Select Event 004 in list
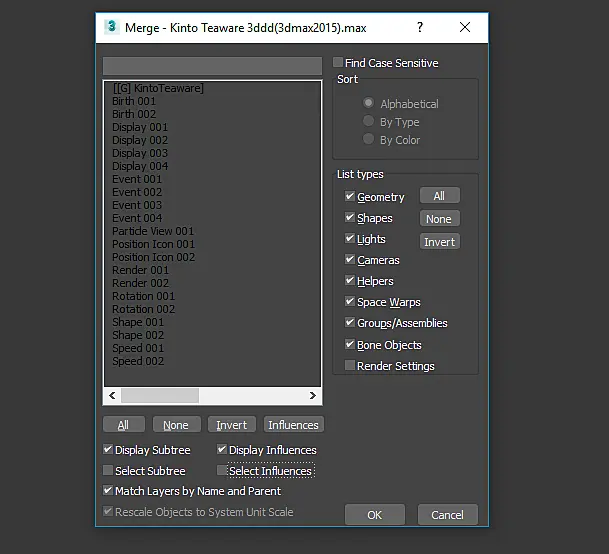 coord(137,218)
